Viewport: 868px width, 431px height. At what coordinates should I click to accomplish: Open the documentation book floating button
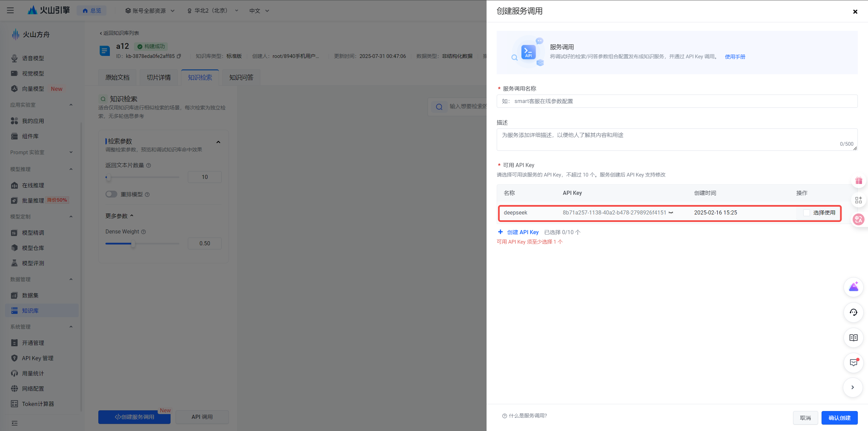click(x=853, y=338)
